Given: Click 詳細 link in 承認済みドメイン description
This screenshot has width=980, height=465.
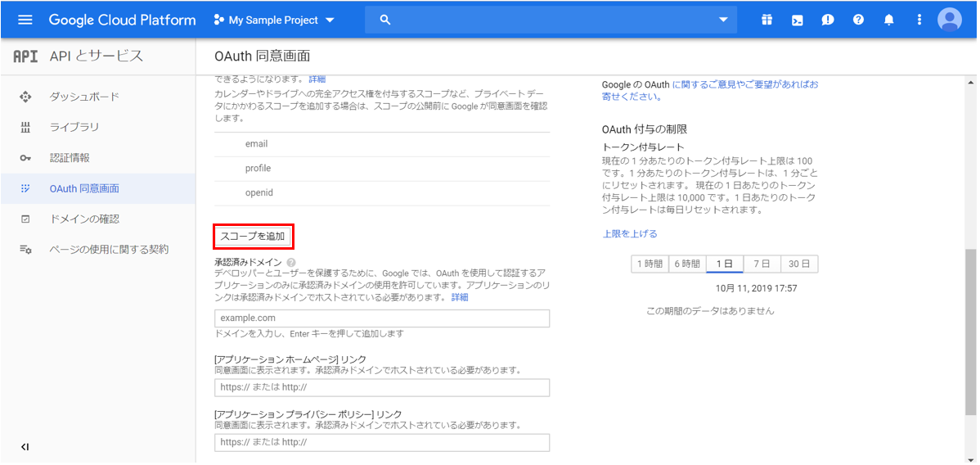Looking at the screenshot, I should 460,298.
